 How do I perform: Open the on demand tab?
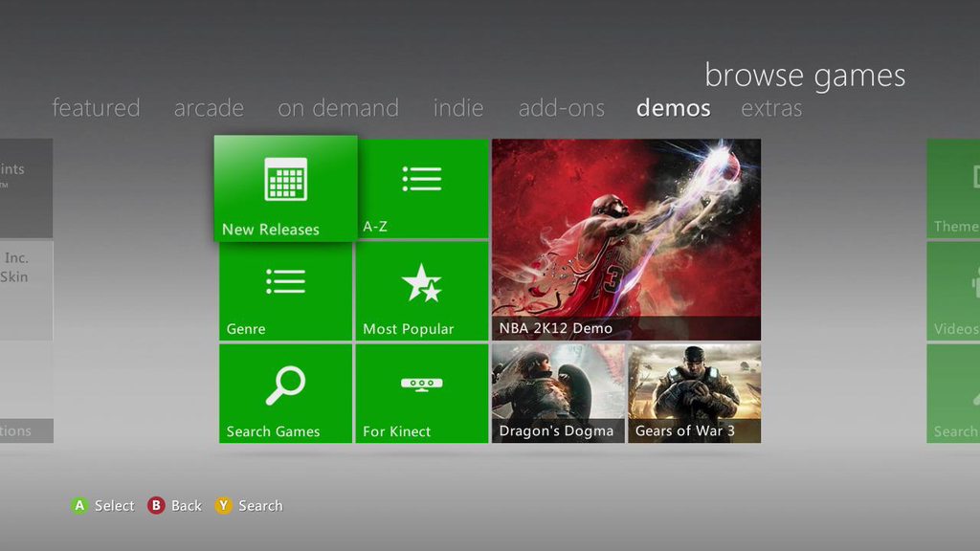(338, 108)
